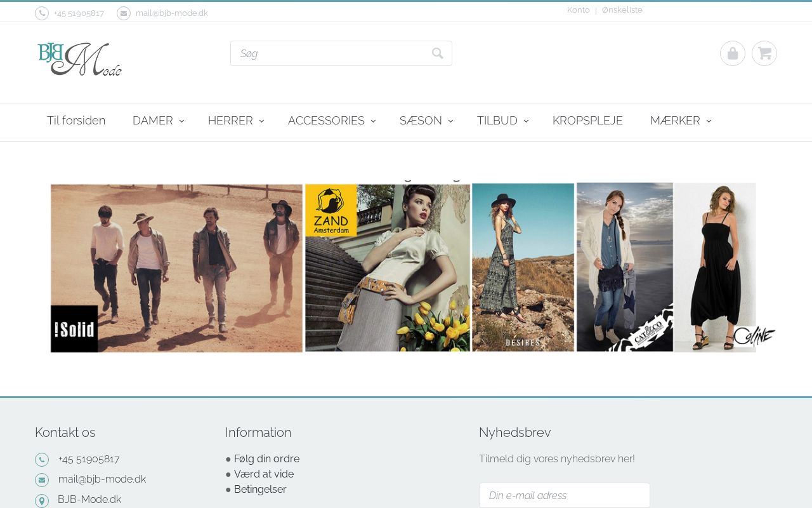The width and height of the screenshot is (812, 508).
Task: Open Følg din ordre link
Action: tap(266, 459)
